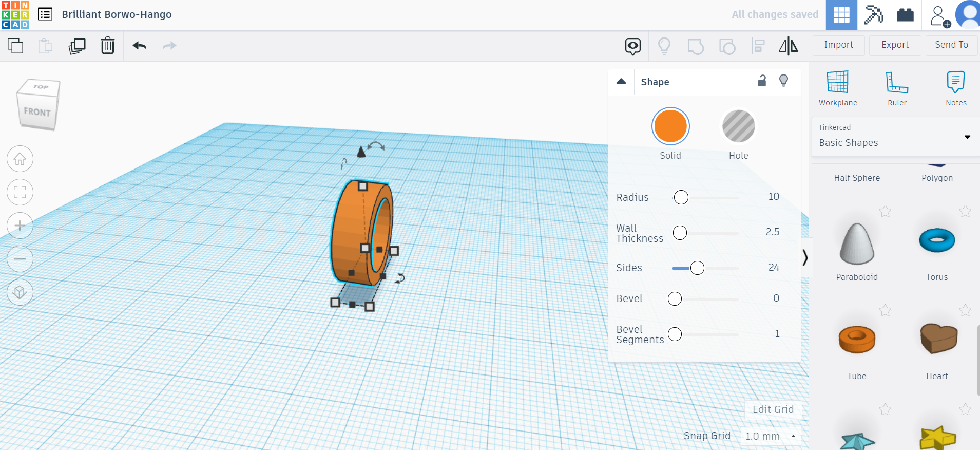Click the Group shapes icon
The image size is (980, 450).
696,46
